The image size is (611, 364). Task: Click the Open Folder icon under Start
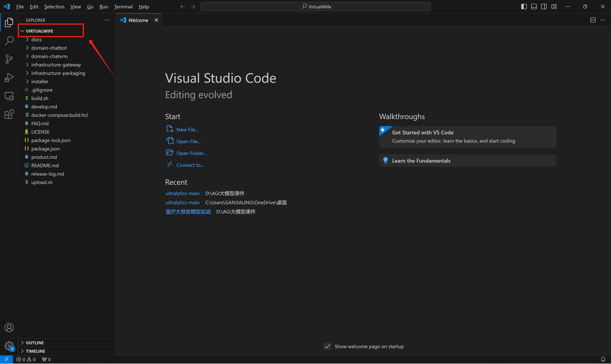(x=170, y=153)
